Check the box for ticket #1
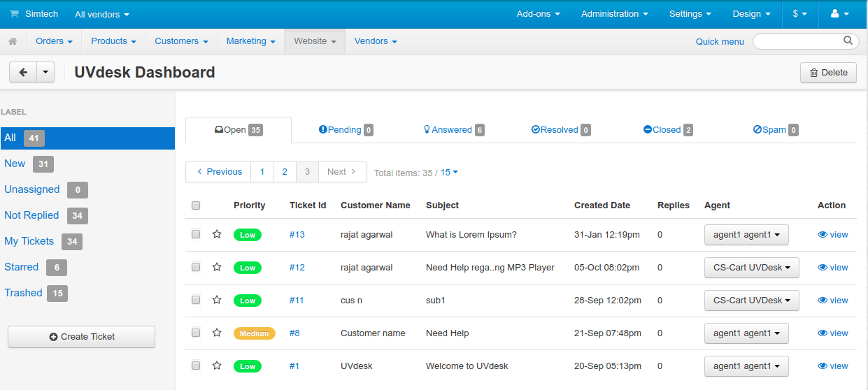This screenshot has width=868, height=390. (196, 366)
